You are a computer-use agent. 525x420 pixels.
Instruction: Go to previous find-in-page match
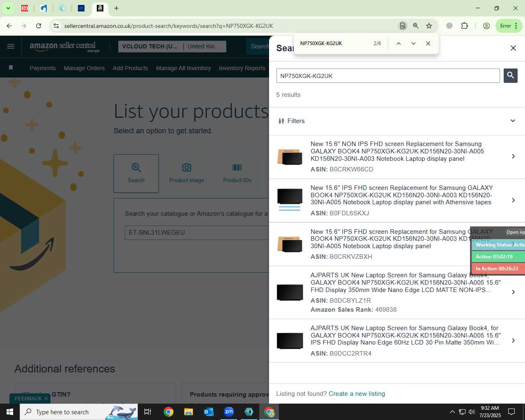click(398, 43)
